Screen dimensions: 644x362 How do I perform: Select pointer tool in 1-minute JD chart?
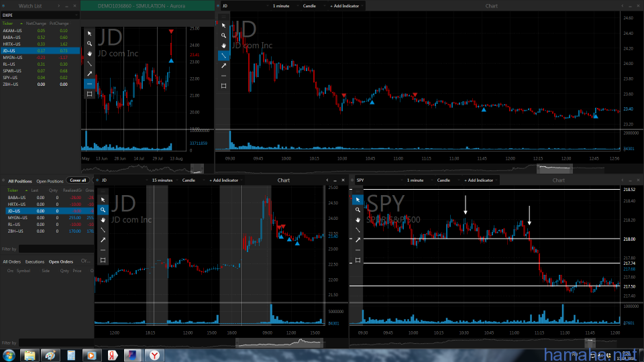click(x=223, y=25)
